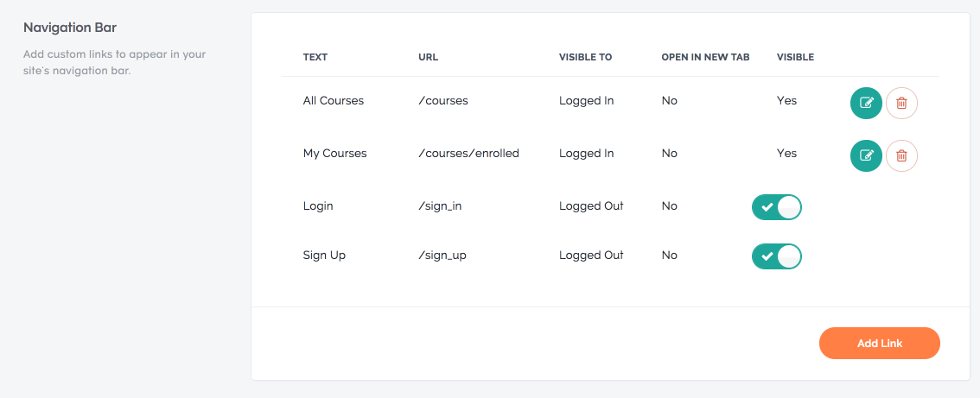Toggle visibility switch for Login link

(x=776, y=207)
